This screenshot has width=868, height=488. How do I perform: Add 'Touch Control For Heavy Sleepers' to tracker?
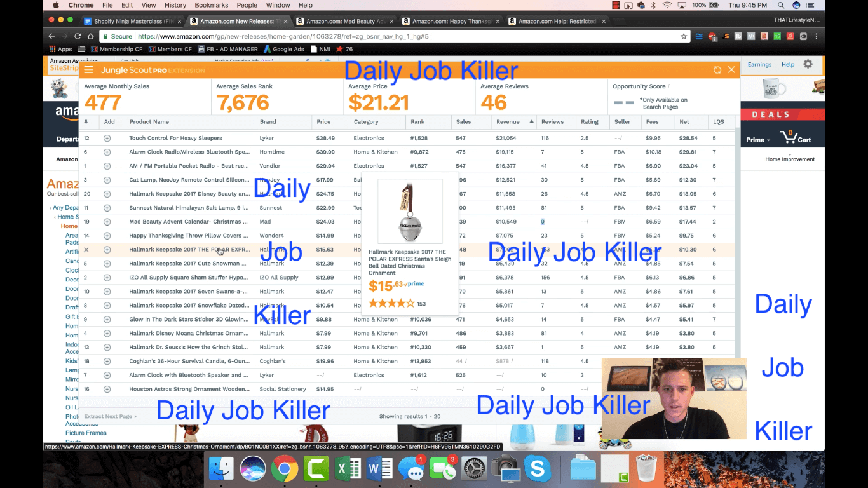click(107, 138)
